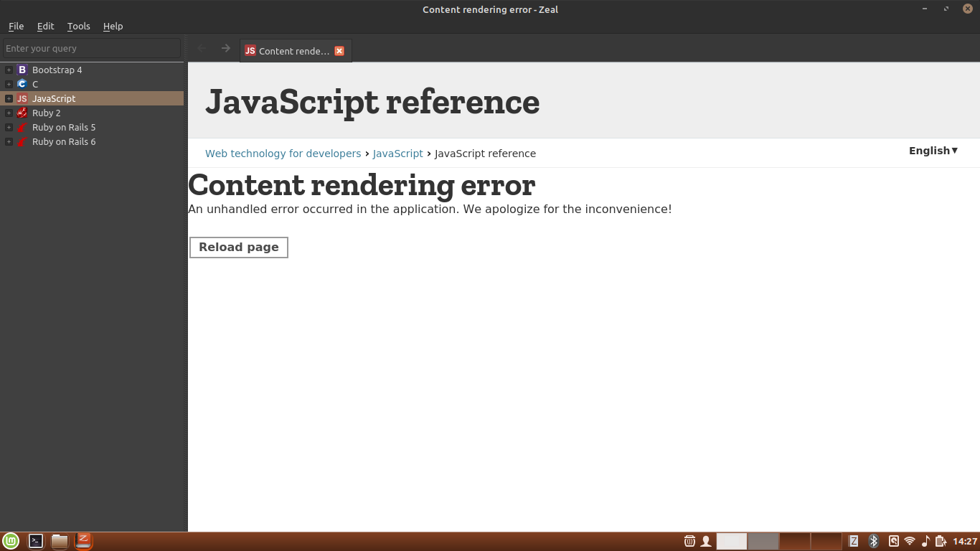The image size is (980, 551).
Task: Click the C docset icon
Action: [x=22, y=84]
